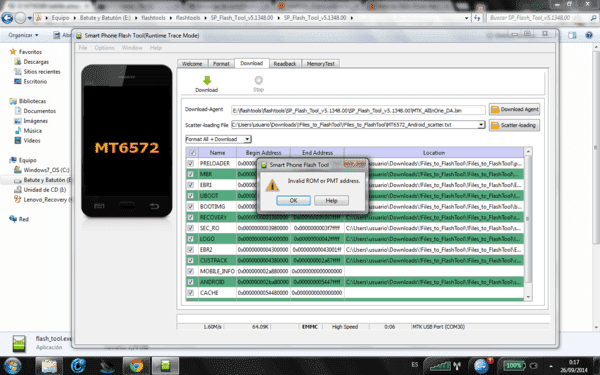
Task: Open Descargas folder in Favoritos
Action: click(x=36, y=62)
